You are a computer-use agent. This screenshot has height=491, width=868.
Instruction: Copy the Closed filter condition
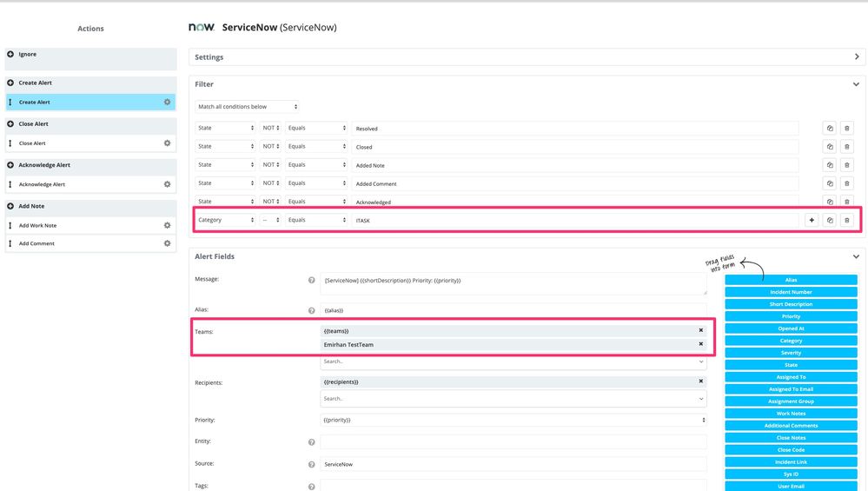(x=829, y=146)
